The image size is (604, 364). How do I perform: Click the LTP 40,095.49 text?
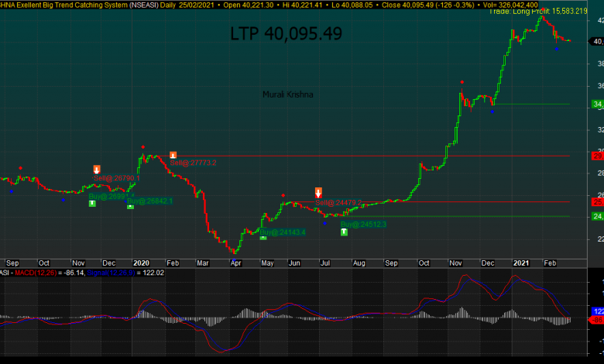click(x=286, y=34)
